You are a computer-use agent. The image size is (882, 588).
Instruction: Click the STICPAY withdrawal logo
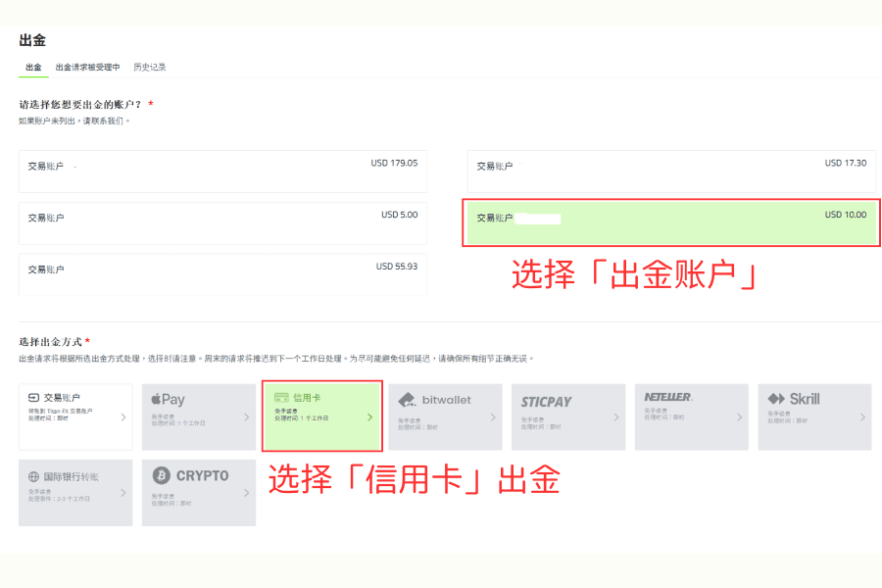pyautogui.click(x=545, y=402)
